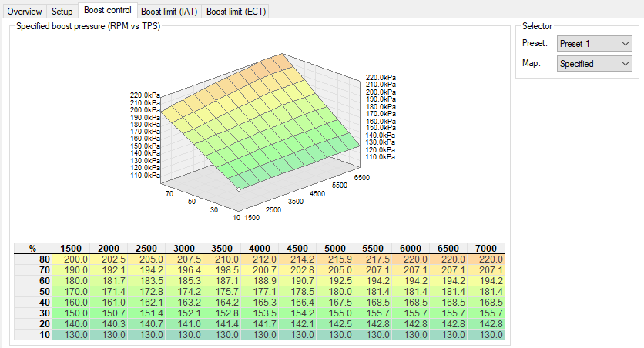Select the 4000 RPM column header
This screenshot has width=644, height=348.
click(x=260, y=248)
